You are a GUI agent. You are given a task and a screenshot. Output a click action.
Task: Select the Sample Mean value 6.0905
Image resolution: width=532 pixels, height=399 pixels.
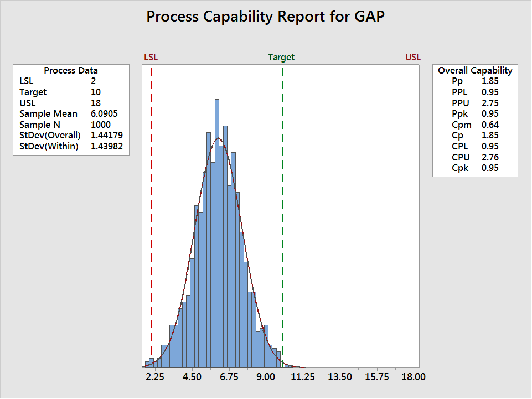[x=104, y=113]
